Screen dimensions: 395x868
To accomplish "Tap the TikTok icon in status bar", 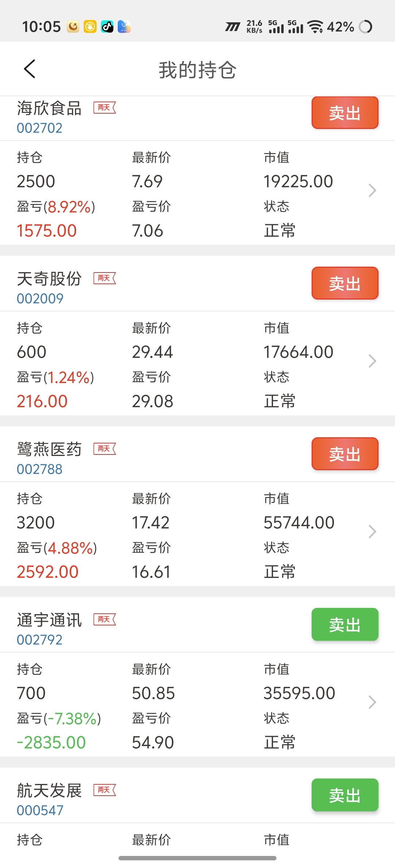I will coord(107,27).
